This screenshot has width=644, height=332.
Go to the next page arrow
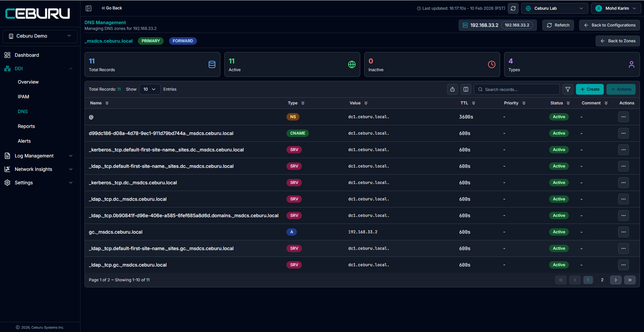point(616,280)
